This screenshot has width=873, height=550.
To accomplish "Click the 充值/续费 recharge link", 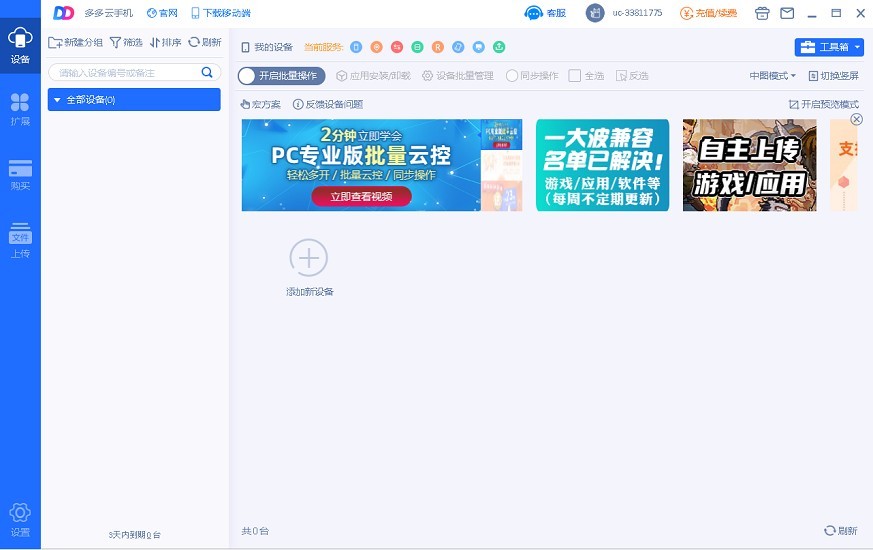I will 709,13.
